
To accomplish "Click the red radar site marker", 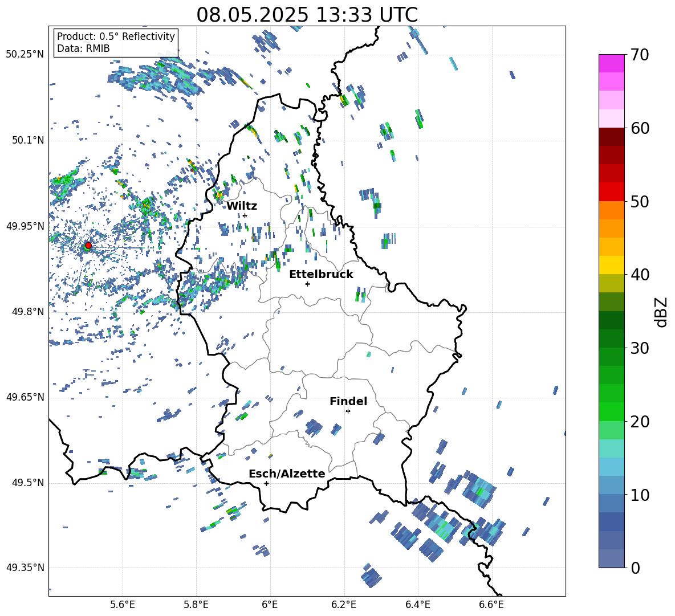I will [88, 246].
